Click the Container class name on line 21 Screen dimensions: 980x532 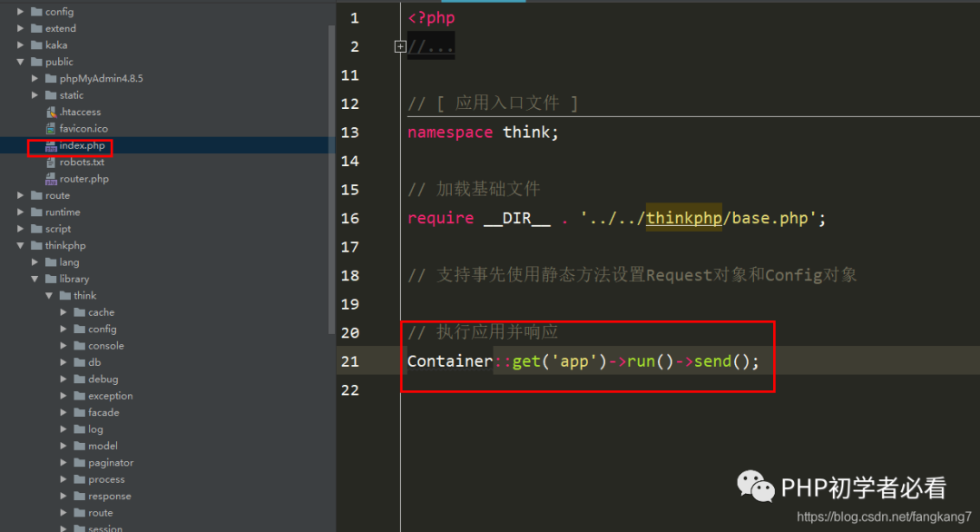point(450,361)
